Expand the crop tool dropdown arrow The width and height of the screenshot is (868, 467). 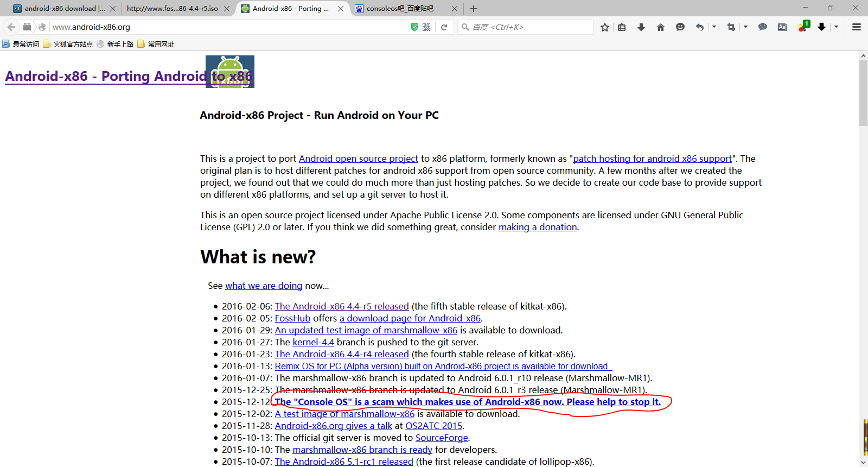pos(745,27)
